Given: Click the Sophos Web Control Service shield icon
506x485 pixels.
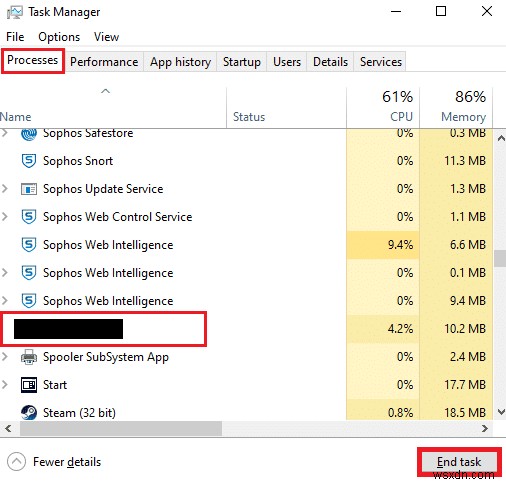Looking at the screenshot, I should 29,217.
